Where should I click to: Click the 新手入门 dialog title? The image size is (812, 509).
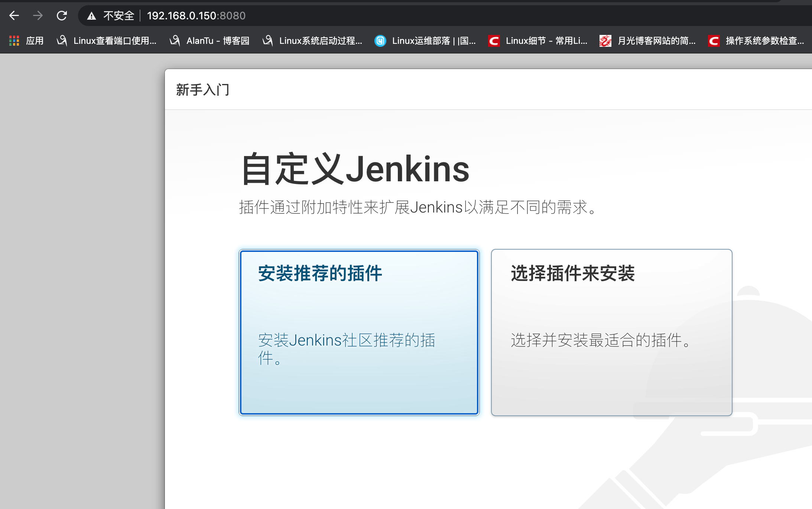coord(203,90)
